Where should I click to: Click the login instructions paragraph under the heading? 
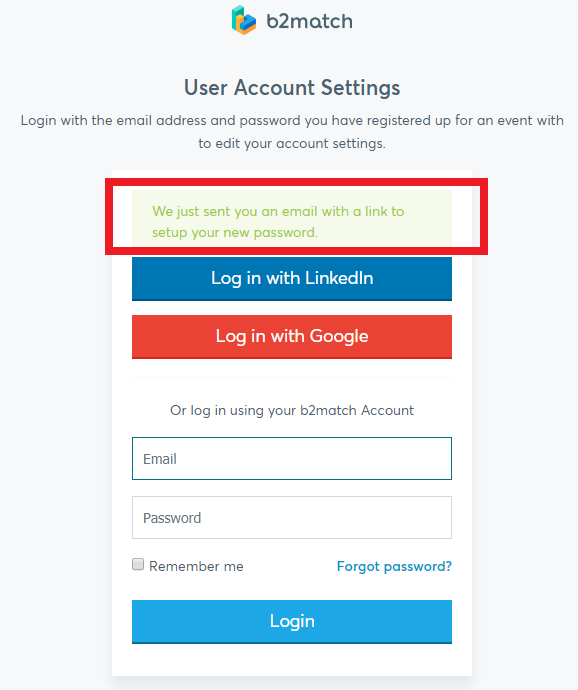[292, 132]
